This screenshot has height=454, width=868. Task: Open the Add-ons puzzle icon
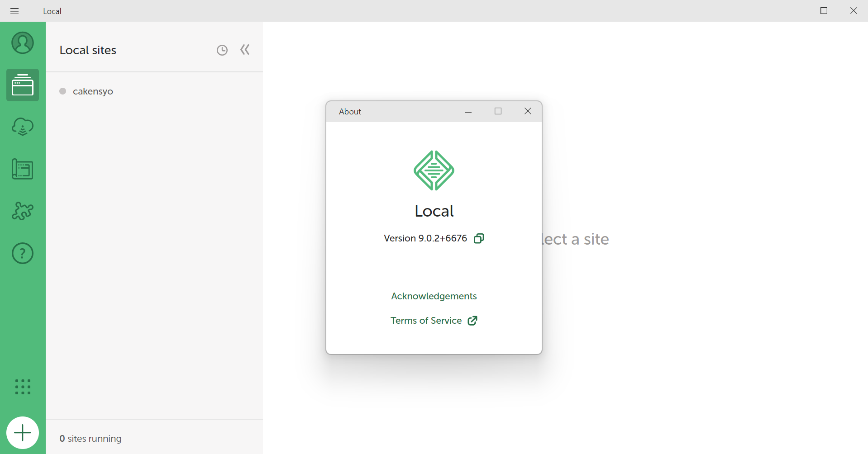point(22,211)
